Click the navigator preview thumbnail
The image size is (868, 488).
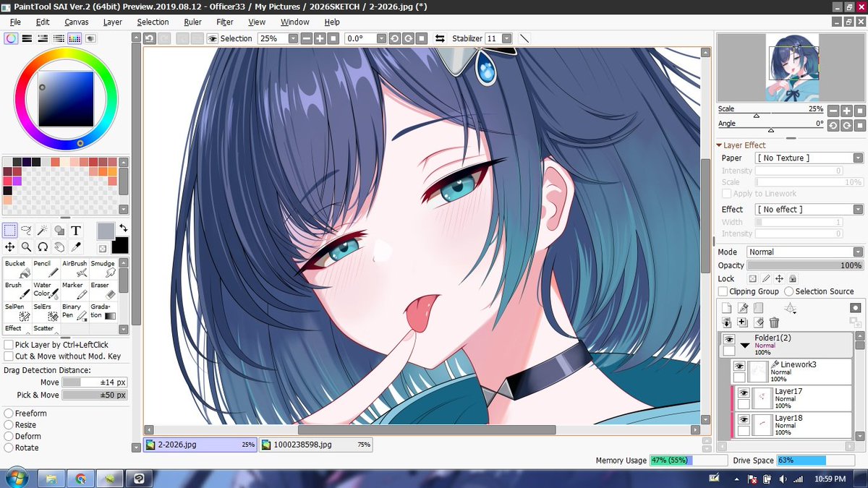[x=792, y=67]
